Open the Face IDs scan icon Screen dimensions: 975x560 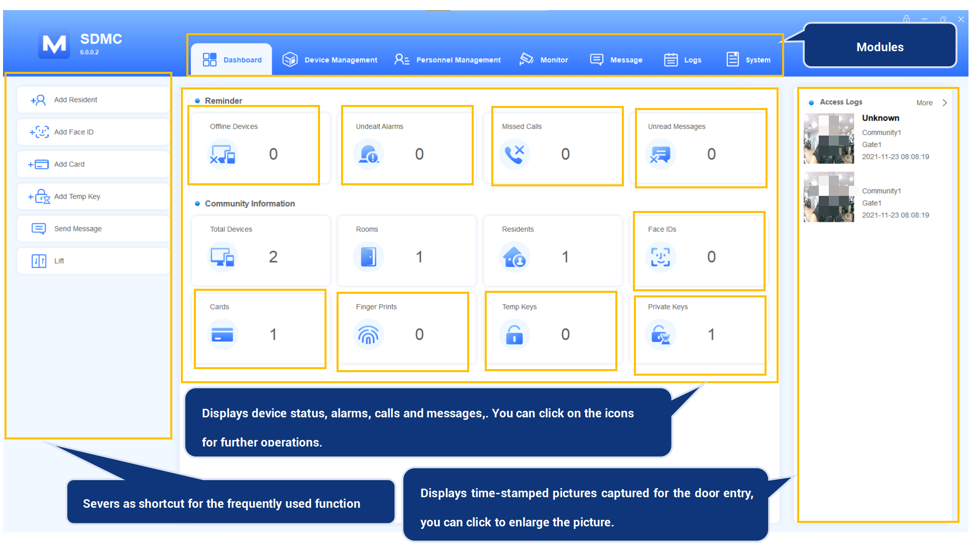(660, 257)
